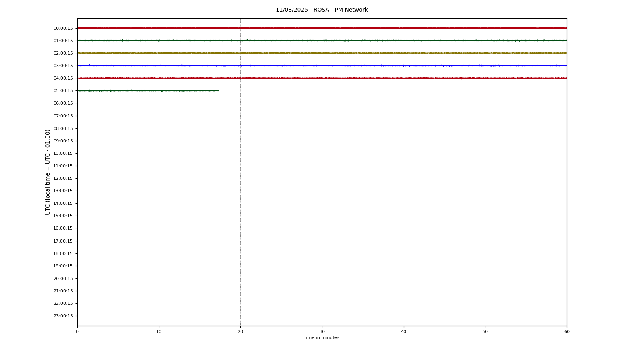The height and width of the screenshot is (362, 644).
Task: Click the 23:00:15 axis label
Action: [63, 316]
